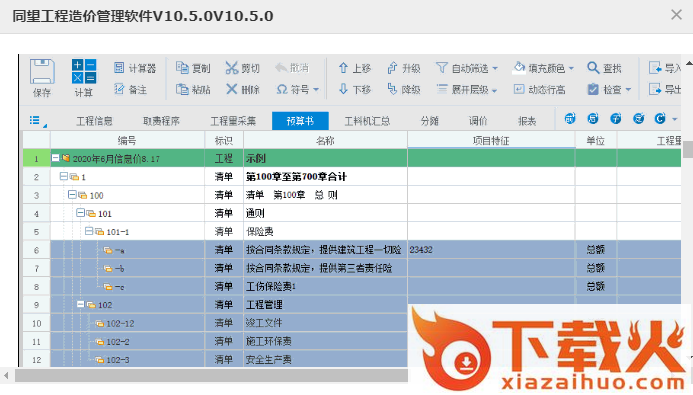Click the Delete (删除) X button
The image size is (693, 395).
tap(242, 90)
